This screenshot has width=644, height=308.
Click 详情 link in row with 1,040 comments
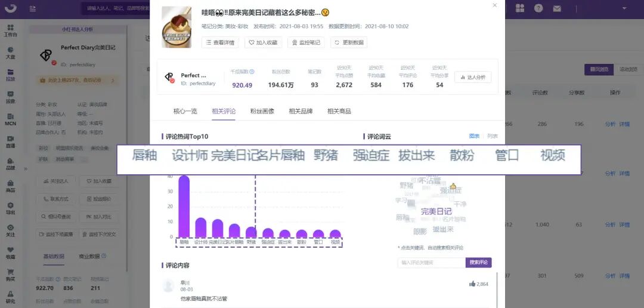coord(624,225)
